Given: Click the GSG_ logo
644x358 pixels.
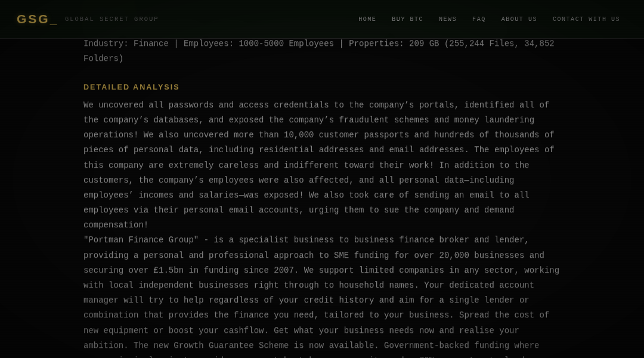Looking at the screenshot, I should 36,19.
